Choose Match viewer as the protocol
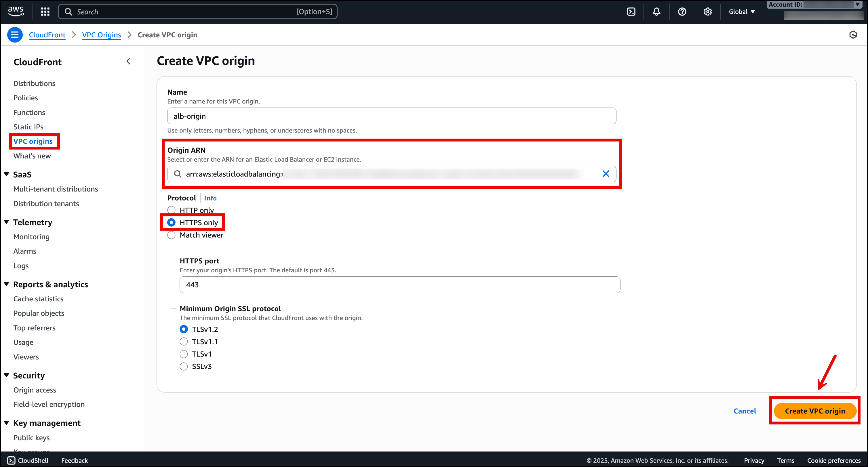Screen dimensions: 868x467 click(172, 235)
